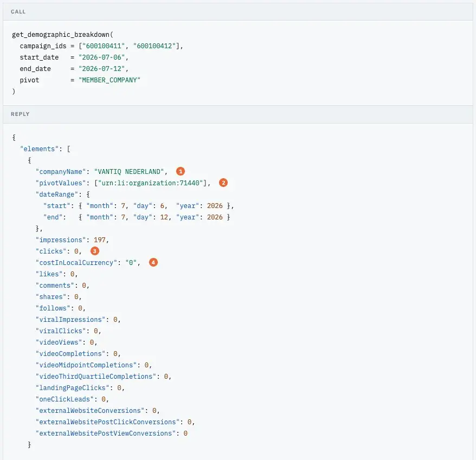Click the get_demographic_breakdown function name
Viewport: 476px width, 460px height.
point(61,35)
